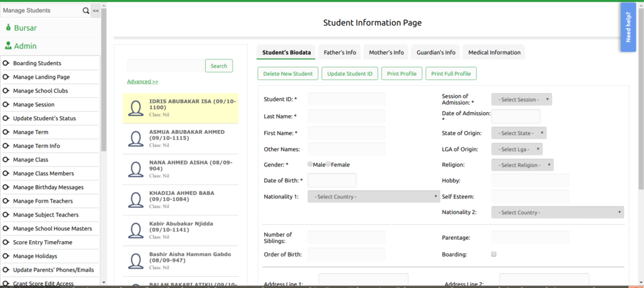The image size is (644, 288).
Task: Click the Date of Birth input field
Action: [x=332, y=180]
